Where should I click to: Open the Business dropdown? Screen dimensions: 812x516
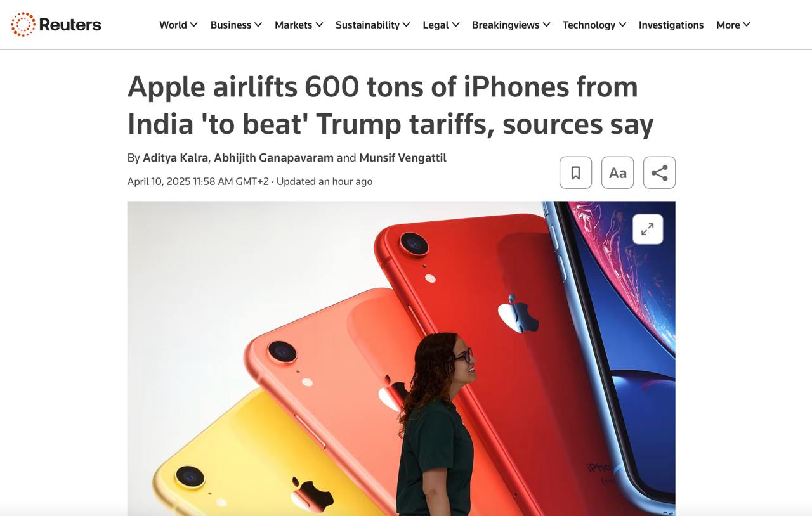pos(236,25)
